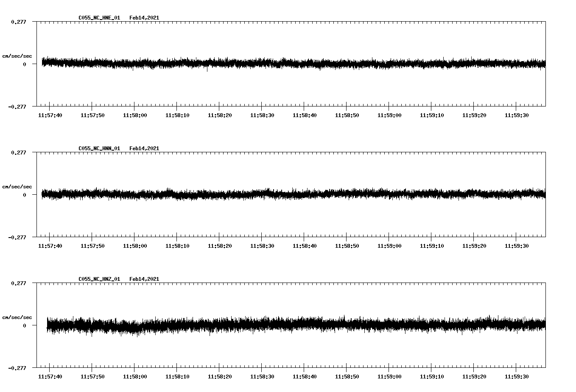This screenshot has width=576, height=392.
Task: Select the HNE waveform trace
Action: click(x=293, y=64)
